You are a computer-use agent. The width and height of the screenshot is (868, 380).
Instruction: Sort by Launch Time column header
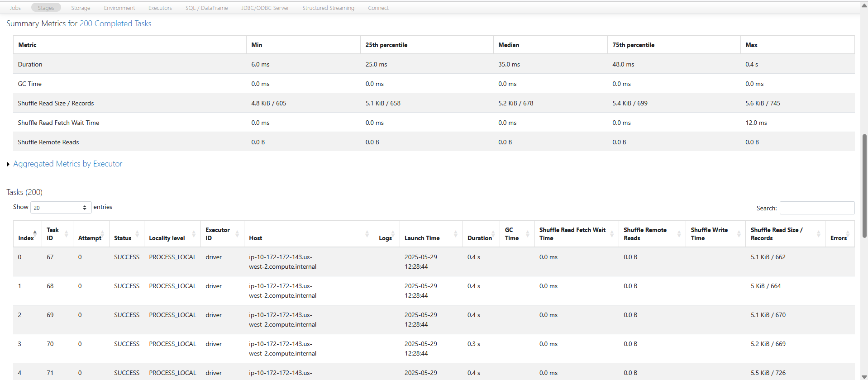tap(422, 238)
